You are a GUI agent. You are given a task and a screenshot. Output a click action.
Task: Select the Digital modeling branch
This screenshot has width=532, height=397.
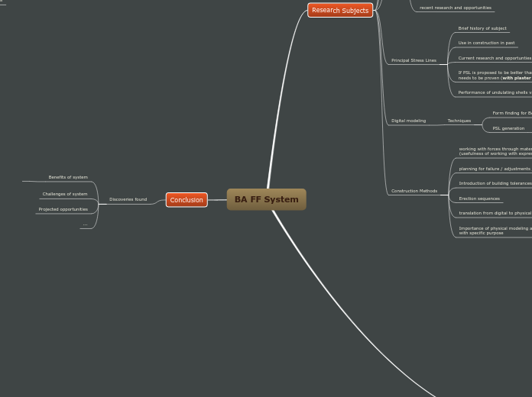coord(408,121)
